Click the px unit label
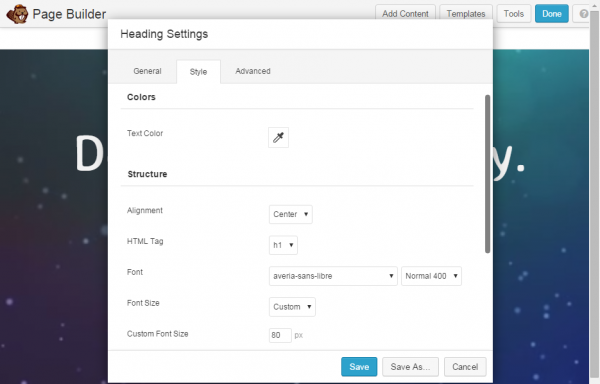Viewport: 600px width, 384px height. pos(298,335)
